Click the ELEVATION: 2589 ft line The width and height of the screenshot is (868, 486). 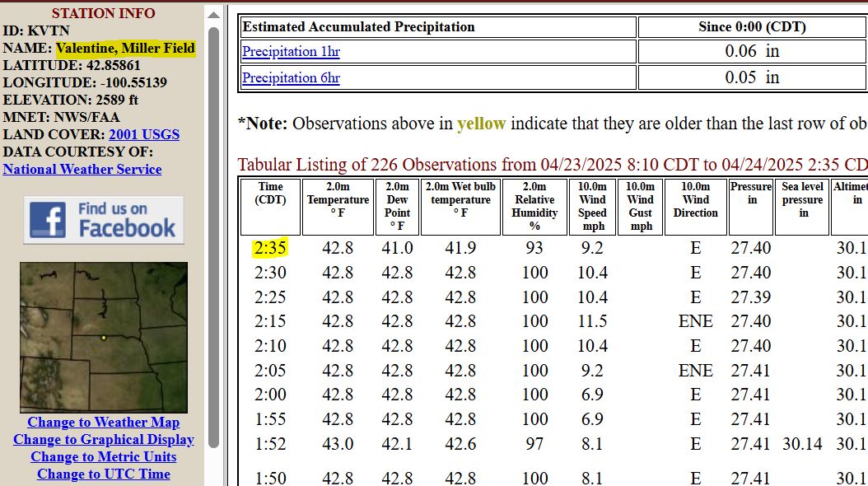(x=70, y=100)
